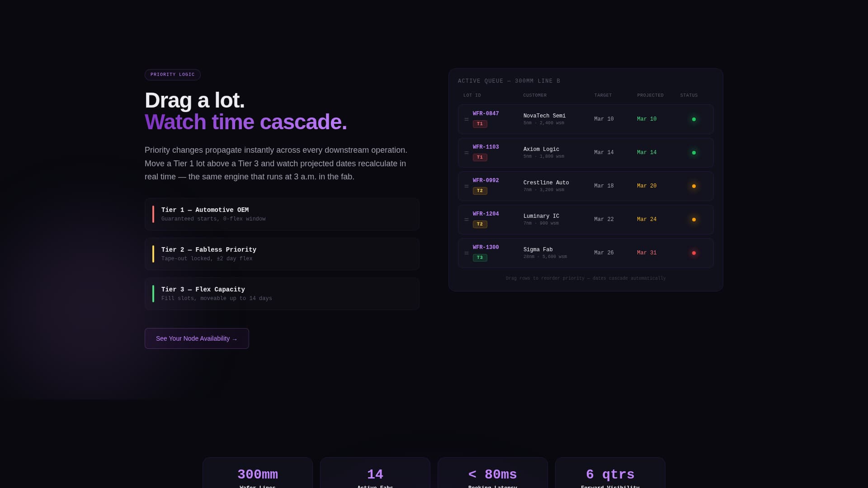Click the green status dot for NovaTech Semi
The image size is (868, 488).
694,119
